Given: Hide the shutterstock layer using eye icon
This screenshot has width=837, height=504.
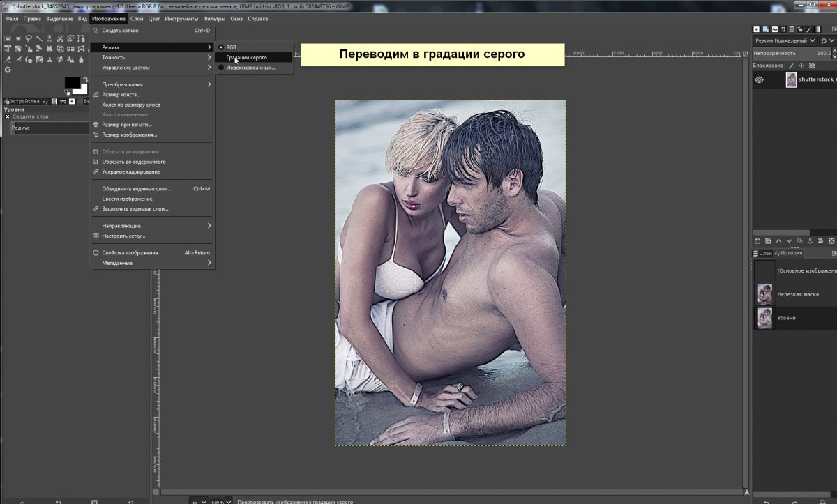Looking at the screenshot, I should click(x=760, y=80).
